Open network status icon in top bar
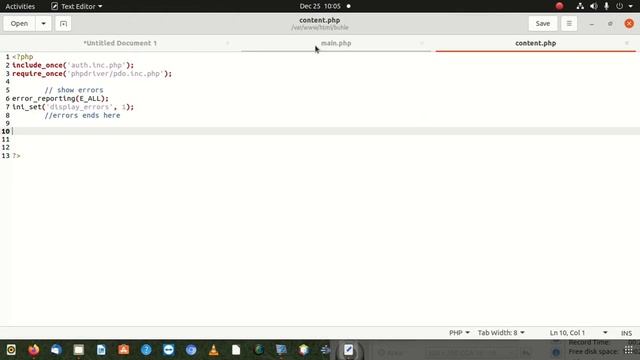Image resolution: width=640 pixels, height=360 pixels. pyautogui.click(x=580, y=6)
